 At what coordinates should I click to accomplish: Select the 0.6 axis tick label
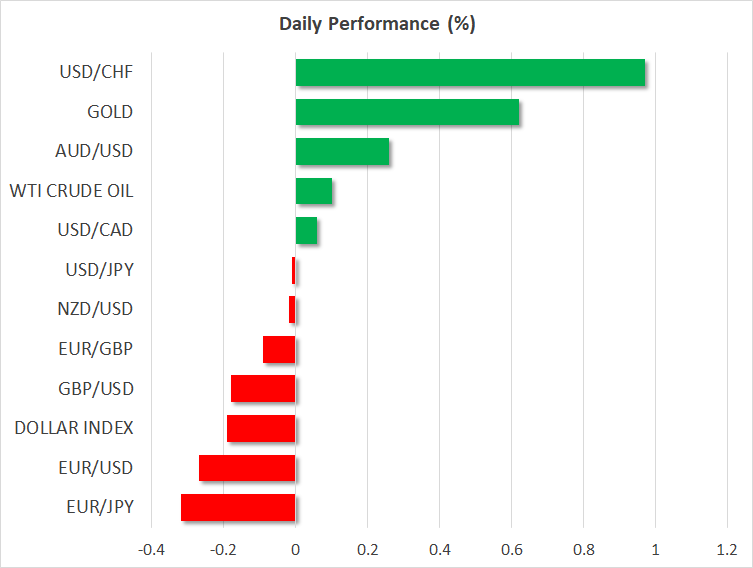(511, 549)
